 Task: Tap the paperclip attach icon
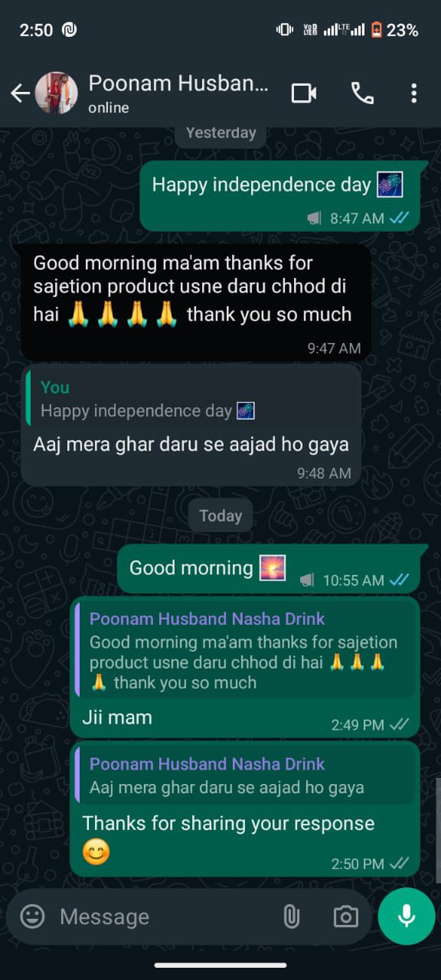[291, 916]
